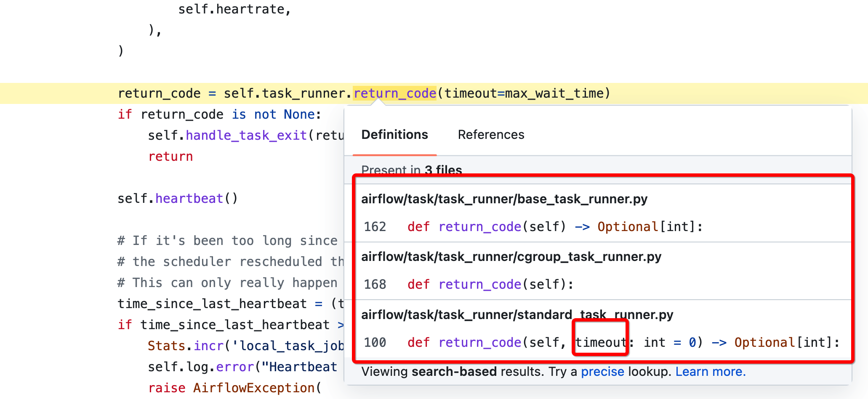Click highlighted return_code in code line

coord(395,93)
